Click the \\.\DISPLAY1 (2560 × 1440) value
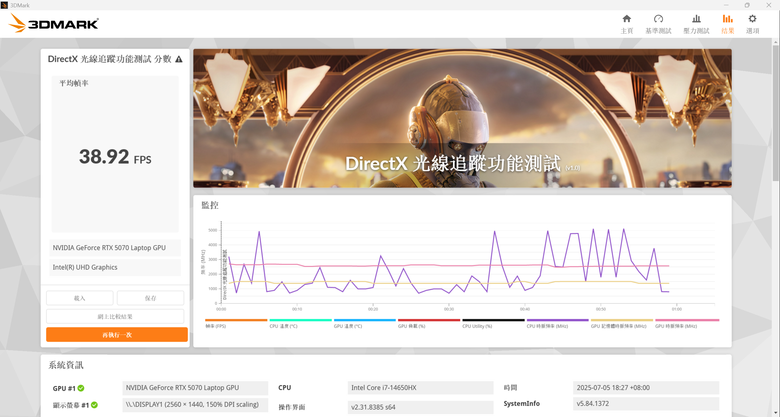The height and width of the screenshot is (417, 780). click(195, 405)
